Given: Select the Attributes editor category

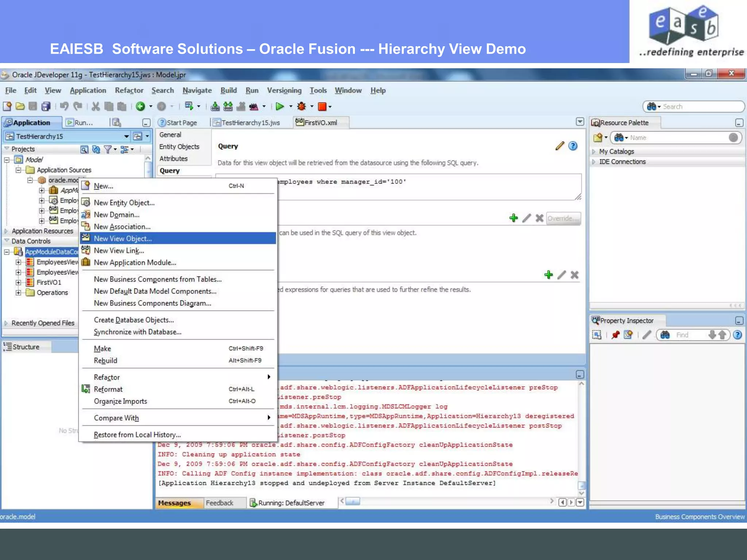Looking at the screenshot, I should tap(173, 159).
